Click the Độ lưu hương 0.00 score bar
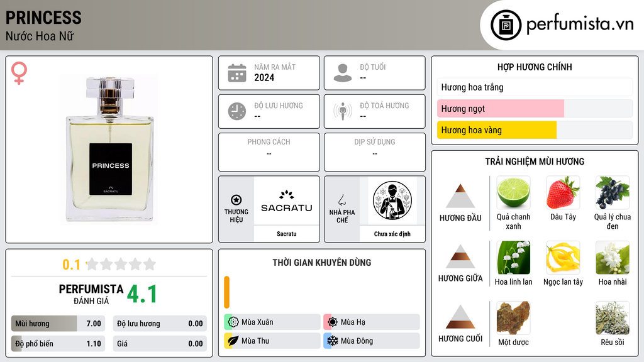This screenshot has width=644, height=362. 160,324
